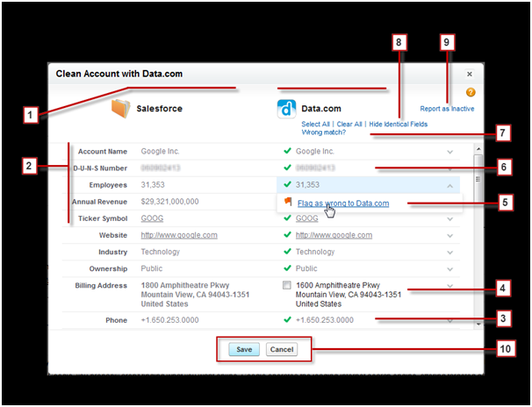Click the scrollbar up arrow

point(478,149)
